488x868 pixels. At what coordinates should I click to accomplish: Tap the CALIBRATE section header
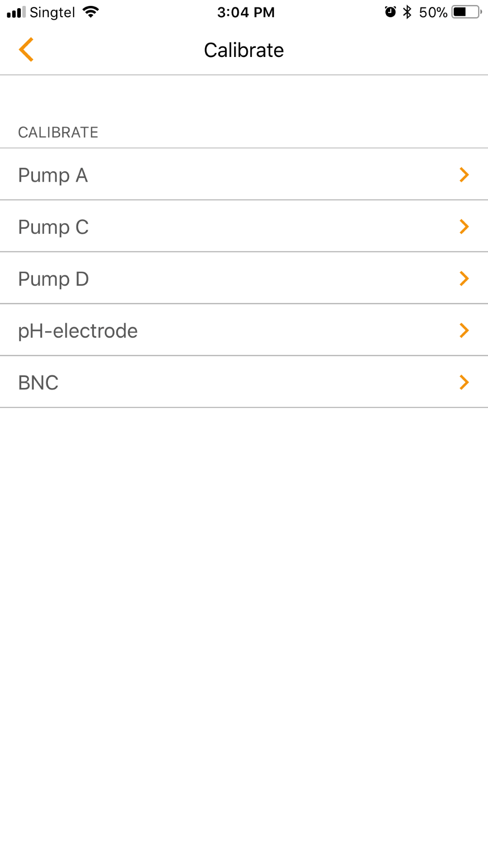[x=58, y=132]
